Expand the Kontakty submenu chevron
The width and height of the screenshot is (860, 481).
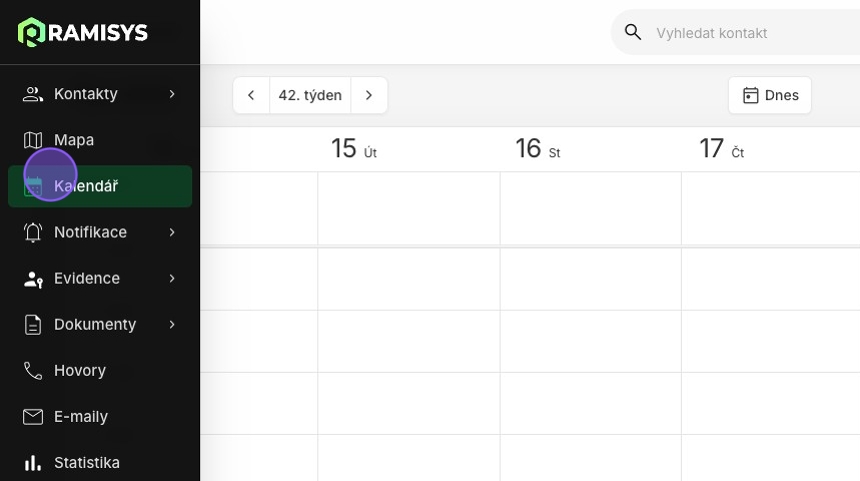172,94
